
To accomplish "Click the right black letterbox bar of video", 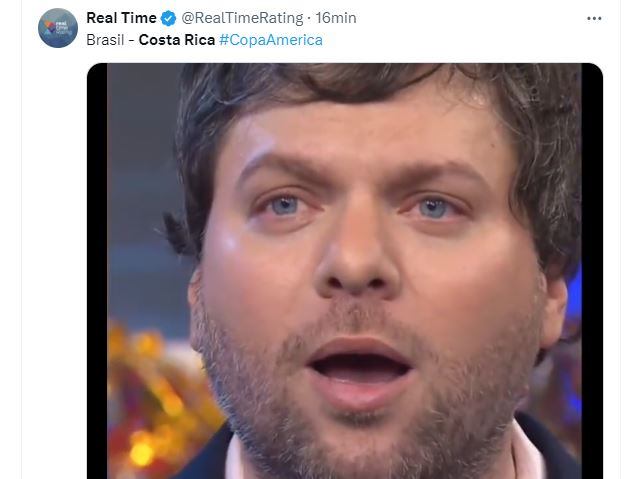I will pyautogui.click(x=592, y=271).
